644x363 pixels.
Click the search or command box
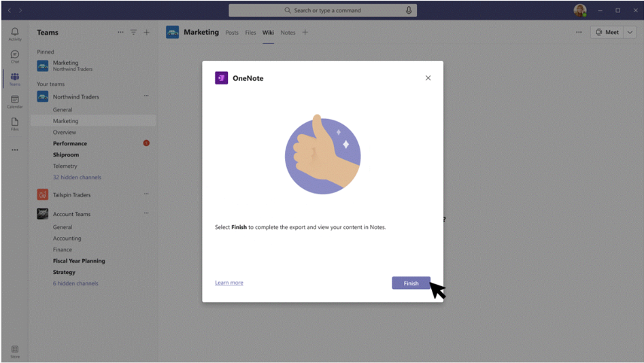coord(323,10)
